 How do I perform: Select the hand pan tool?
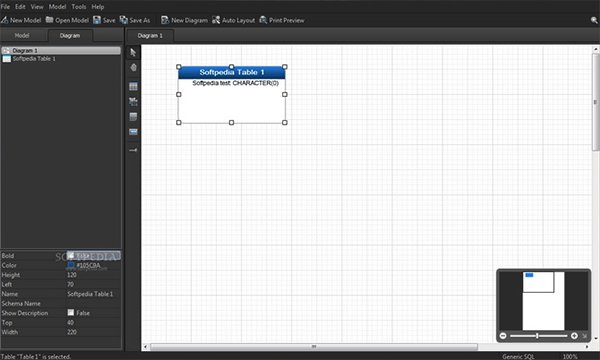click(x=133, y=67)
